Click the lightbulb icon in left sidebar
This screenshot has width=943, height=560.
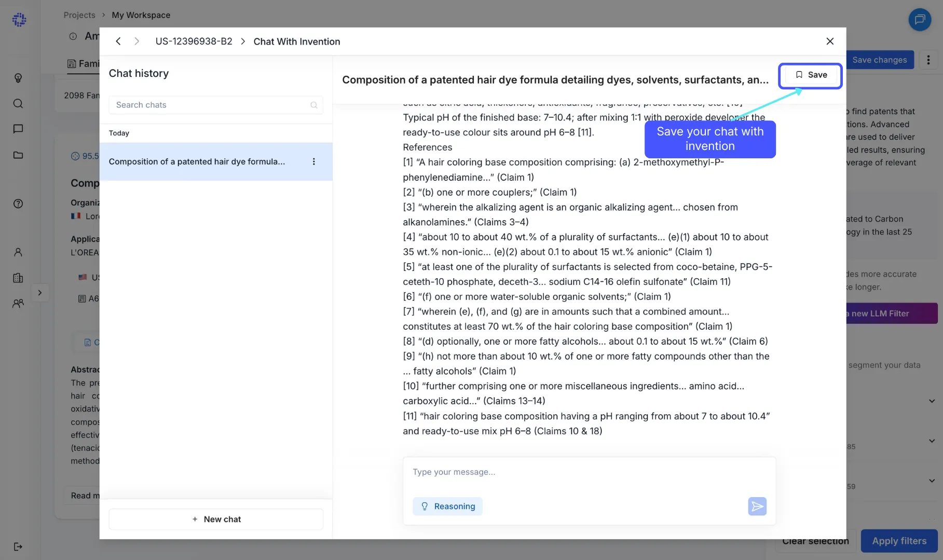(18, 78)
